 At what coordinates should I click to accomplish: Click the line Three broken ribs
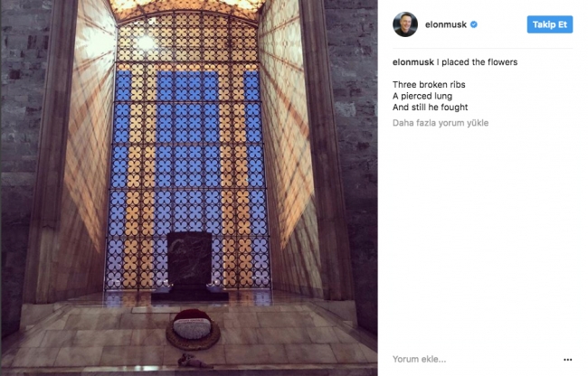click(x=429, y=85)
